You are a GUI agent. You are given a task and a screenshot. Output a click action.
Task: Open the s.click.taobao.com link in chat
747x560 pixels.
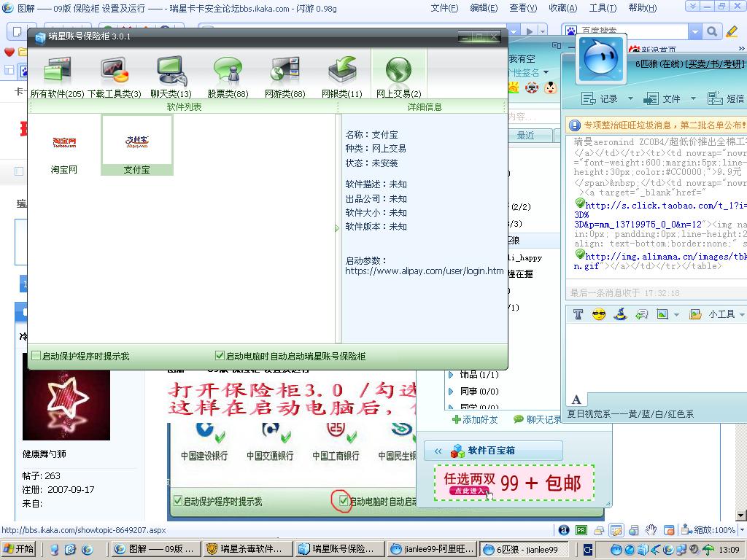666,205
